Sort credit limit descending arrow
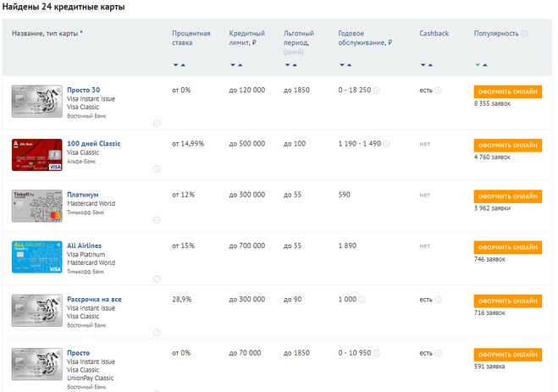This screenshot has height=392, width=558. 233,65
